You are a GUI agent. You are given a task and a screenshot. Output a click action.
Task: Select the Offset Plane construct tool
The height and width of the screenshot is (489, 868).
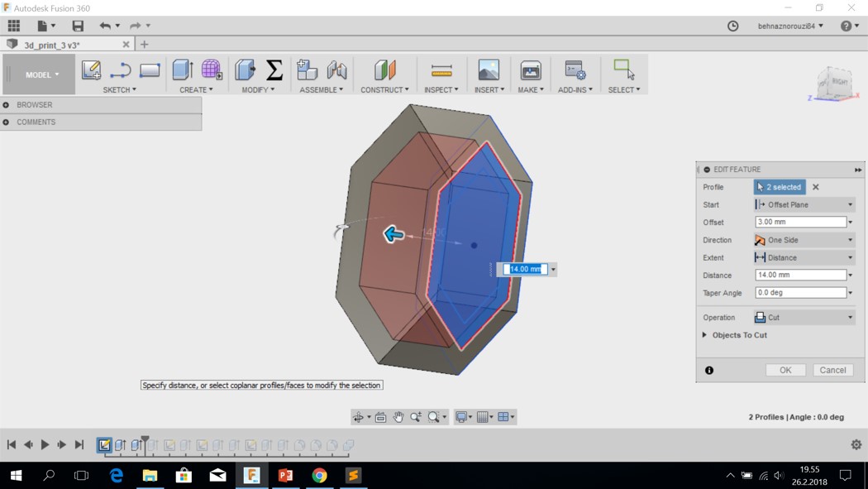(384, 70)
